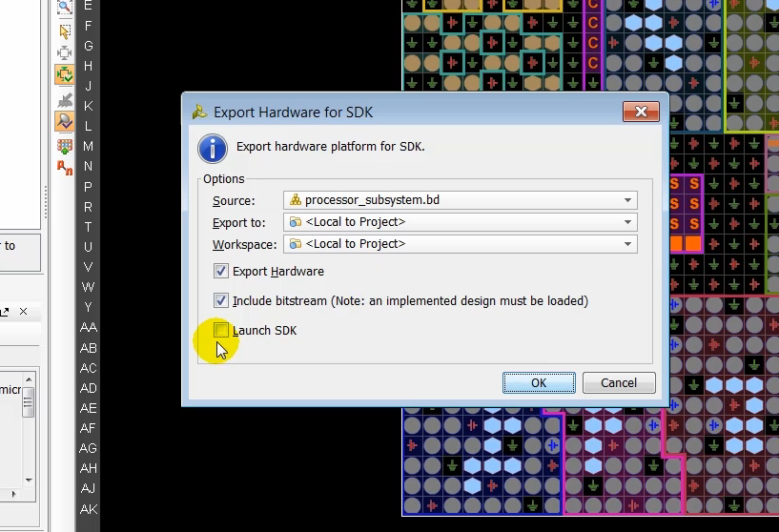This screenshot has width=779, height=532.
Task: Click row label W in package ruler
Action: pos(89,287)
